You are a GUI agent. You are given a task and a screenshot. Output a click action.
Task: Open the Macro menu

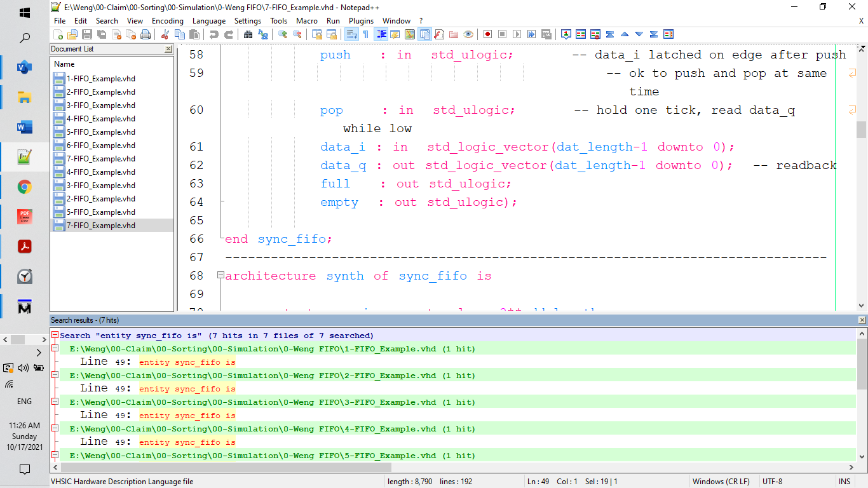[x=307, y=21]
